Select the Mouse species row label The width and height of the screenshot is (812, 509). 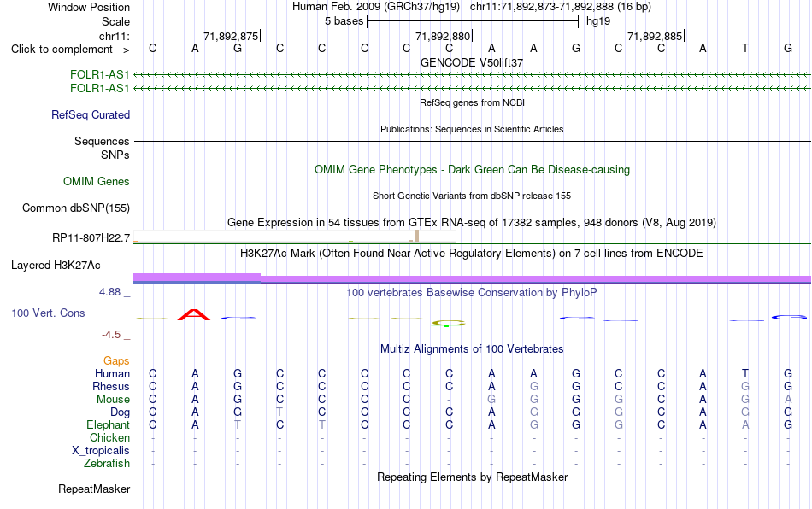pos(113,400)
